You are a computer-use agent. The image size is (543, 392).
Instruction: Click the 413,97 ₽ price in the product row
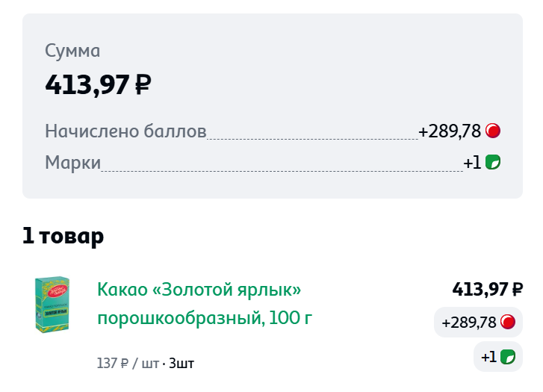(487, 289)
